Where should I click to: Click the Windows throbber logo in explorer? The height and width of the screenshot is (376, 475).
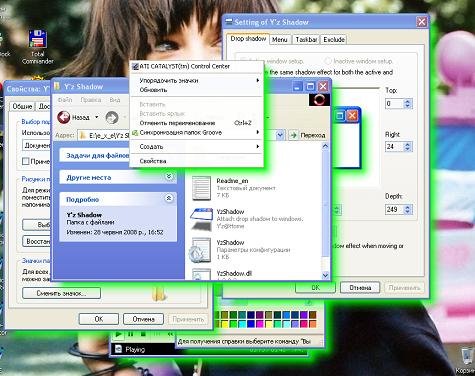[319, 100]
